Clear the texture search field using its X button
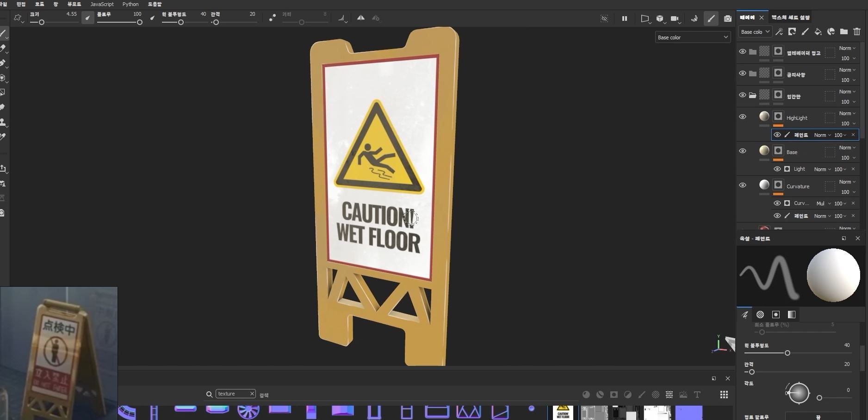The image size is (868, 420). point(252,394)
